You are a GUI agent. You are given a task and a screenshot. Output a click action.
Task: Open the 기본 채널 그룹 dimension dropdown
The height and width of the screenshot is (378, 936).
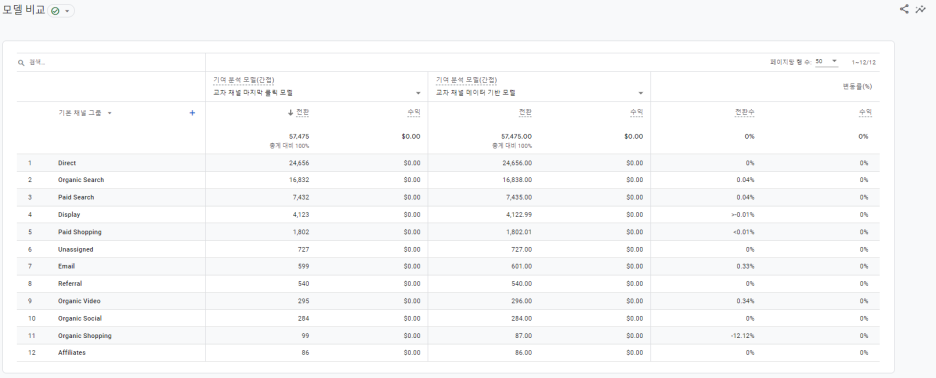[85, 113]
